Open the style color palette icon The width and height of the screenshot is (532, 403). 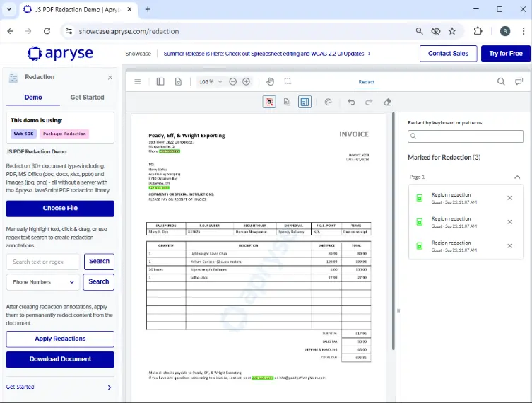[328, 102]
